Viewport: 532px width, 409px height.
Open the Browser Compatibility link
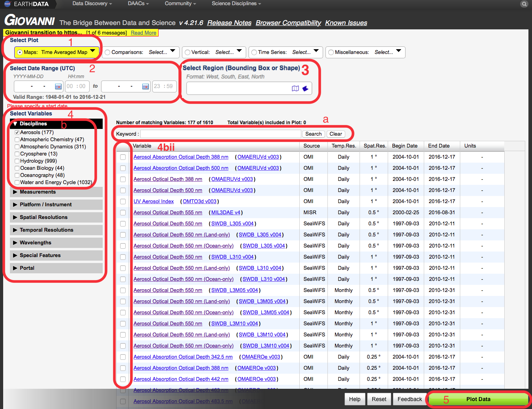click(x=288, y=23)
